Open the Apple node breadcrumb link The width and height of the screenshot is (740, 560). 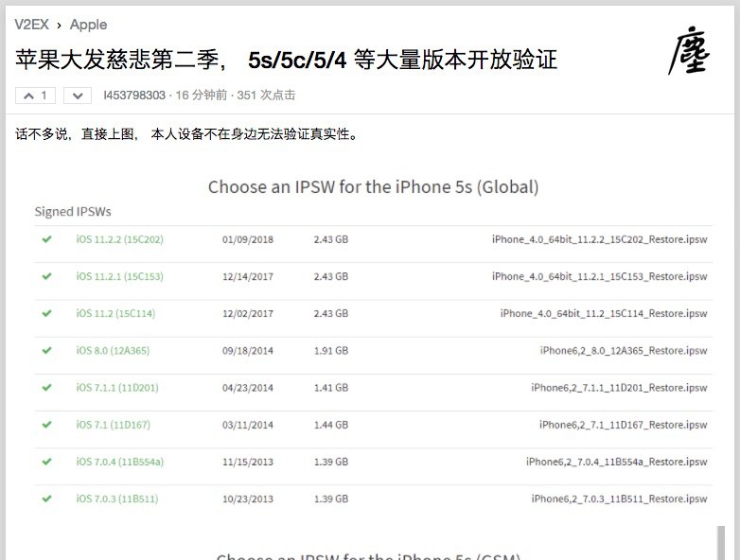tap(88, 25)
